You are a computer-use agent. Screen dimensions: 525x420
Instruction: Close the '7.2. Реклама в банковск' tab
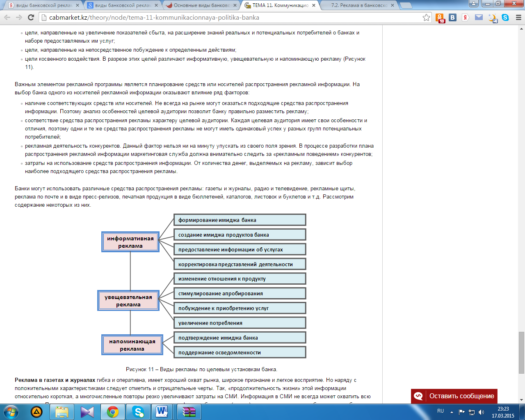pyautogui.click(x=393, y=5)
